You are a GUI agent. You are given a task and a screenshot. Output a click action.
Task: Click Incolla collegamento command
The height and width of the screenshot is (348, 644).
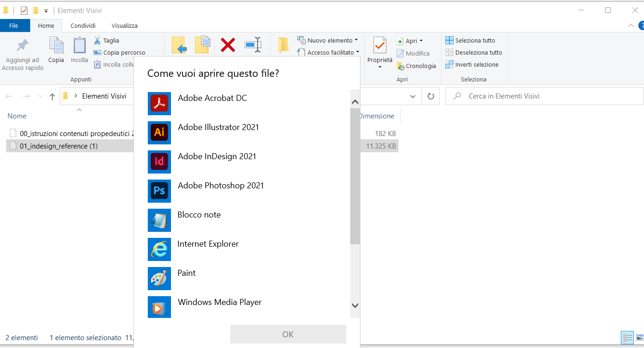[x=114, y=64]
